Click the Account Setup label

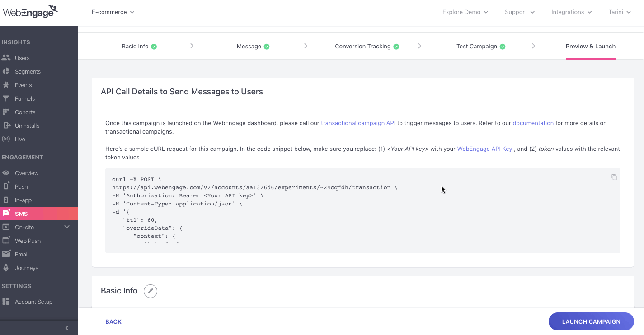[33, 302]
